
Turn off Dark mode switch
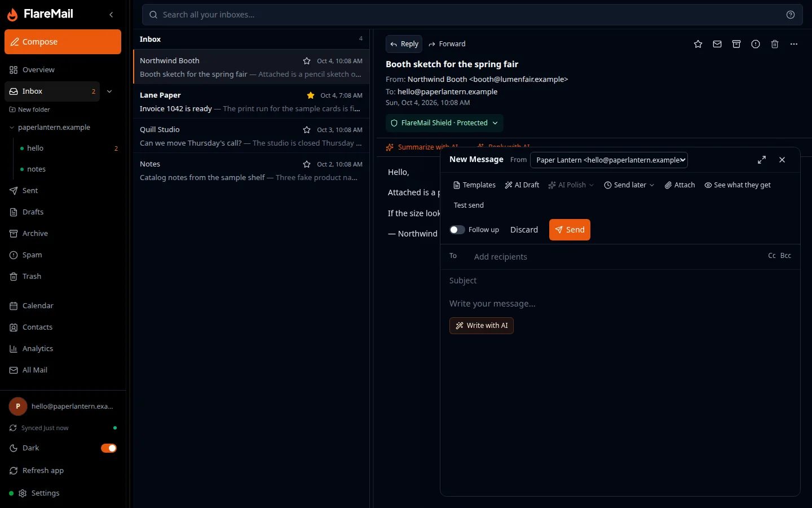(109, 448)
